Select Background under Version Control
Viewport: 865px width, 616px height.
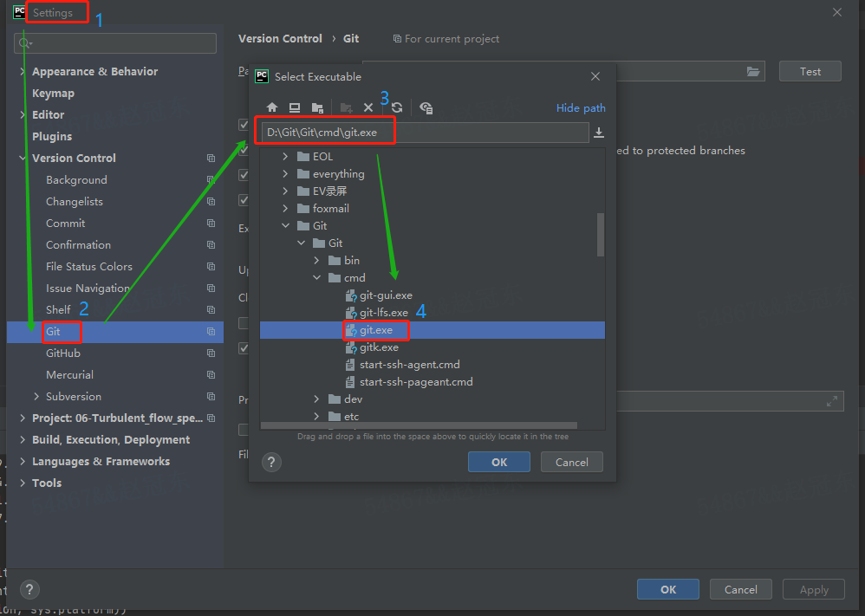(76, 180)
